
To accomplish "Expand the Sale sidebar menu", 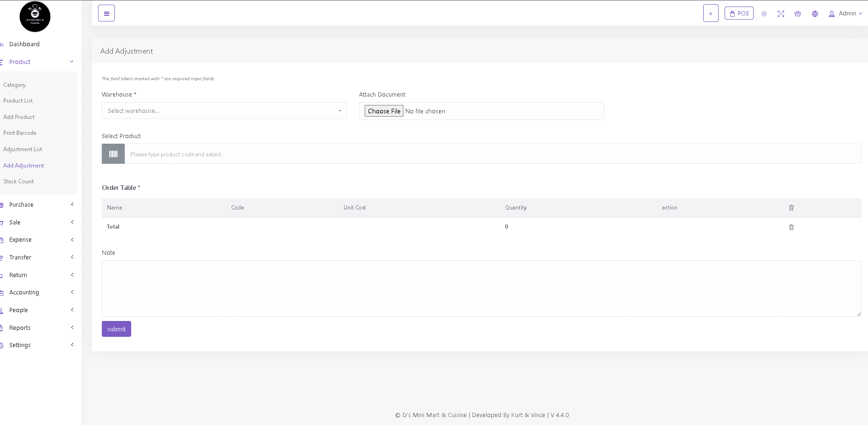I will point(39,222).
